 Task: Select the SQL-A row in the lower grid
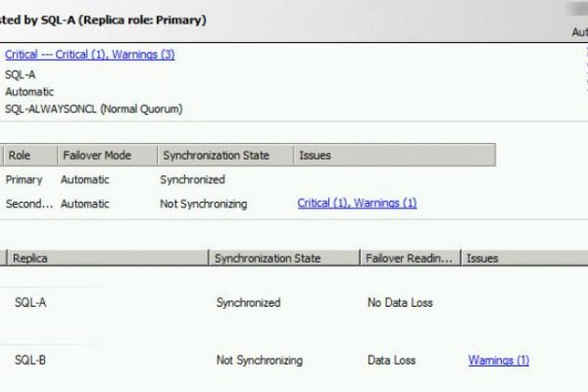click(30, 303)
